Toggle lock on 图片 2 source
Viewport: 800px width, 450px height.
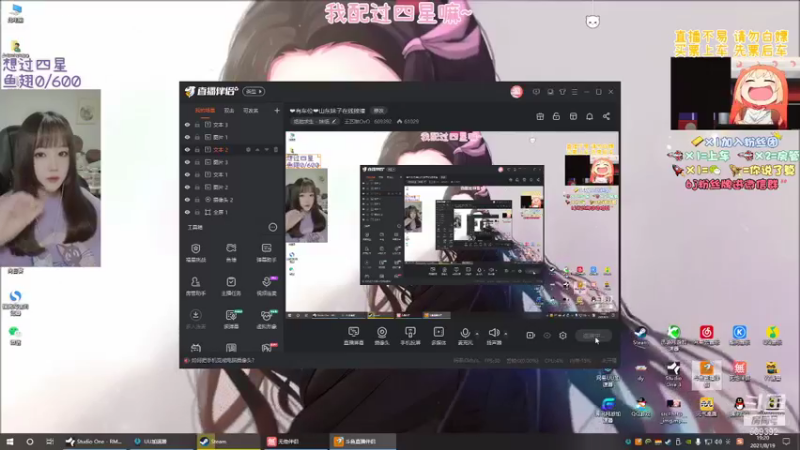click(197, 187)
